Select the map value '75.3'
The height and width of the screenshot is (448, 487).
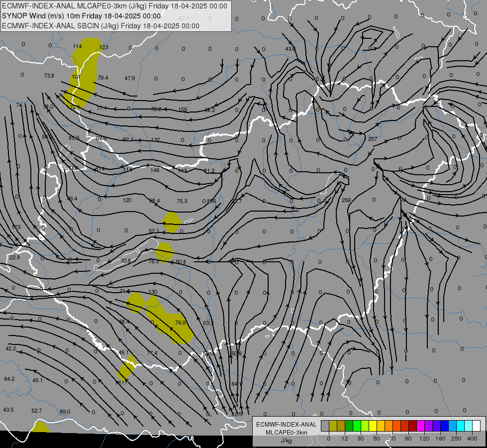(x=182, y=201)
